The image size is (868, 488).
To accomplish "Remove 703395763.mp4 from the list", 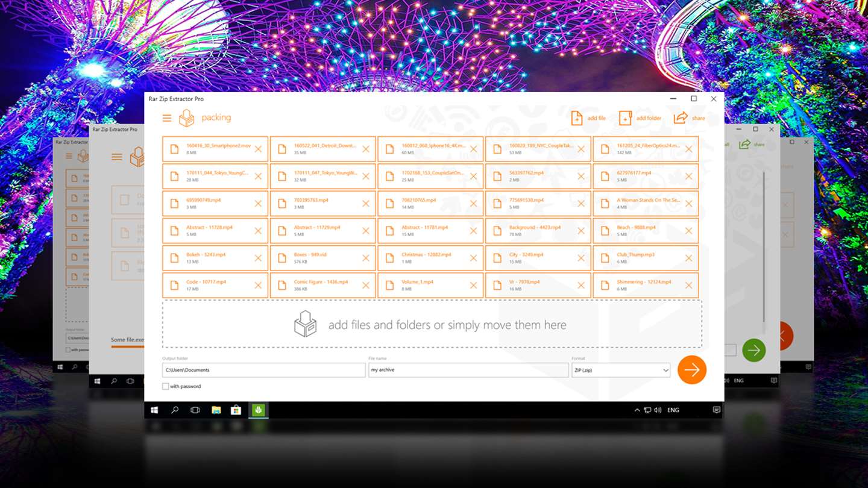I will (366, 204).
